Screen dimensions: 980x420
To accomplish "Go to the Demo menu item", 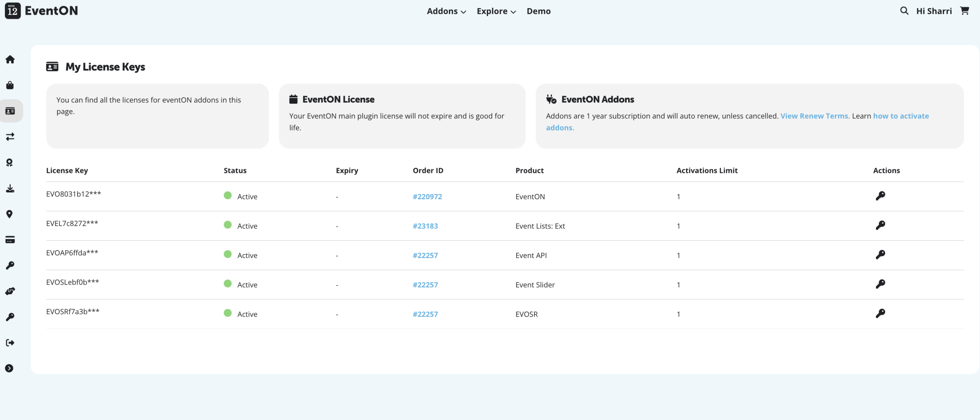I will tap(538, 11).
